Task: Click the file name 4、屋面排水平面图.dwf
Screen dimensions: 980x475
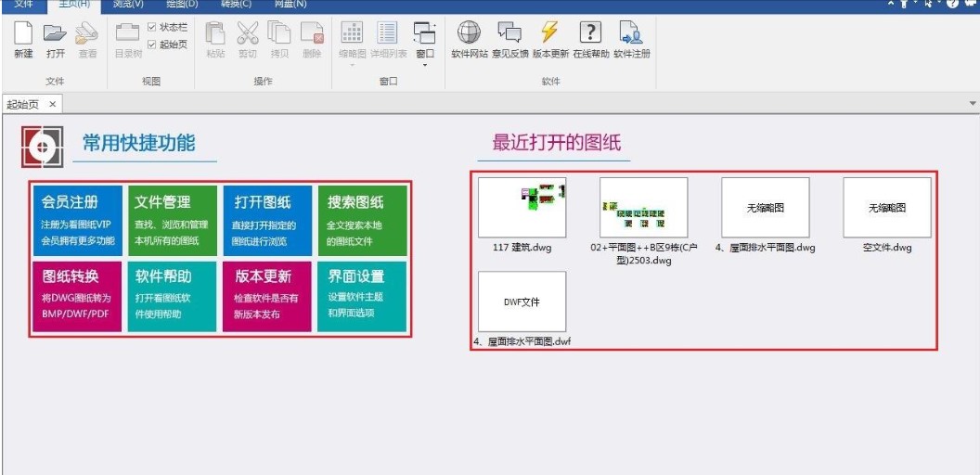Action: 522,342
